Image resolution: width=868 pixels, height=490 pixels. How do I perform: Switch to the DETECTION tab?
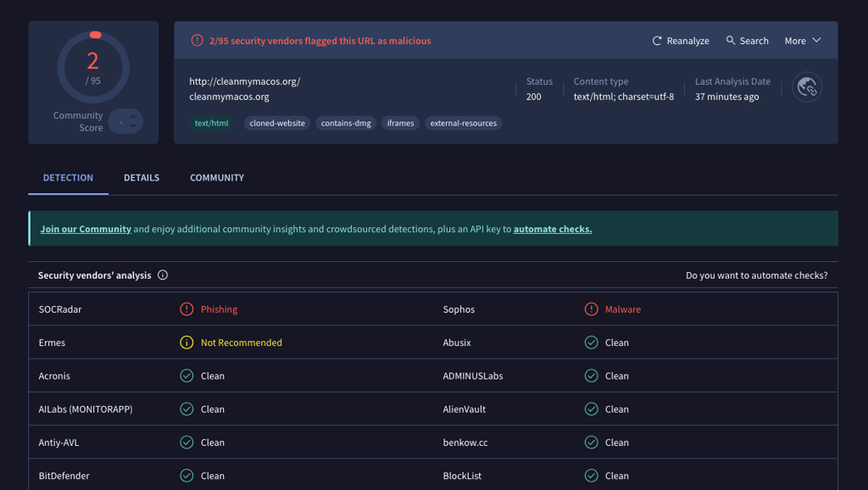(68, 178)
